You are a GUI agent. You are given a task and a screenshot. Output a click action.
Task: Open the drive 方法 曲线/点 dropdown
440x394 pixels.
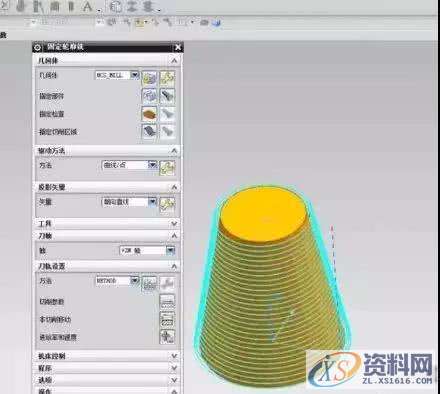point(152,165)
